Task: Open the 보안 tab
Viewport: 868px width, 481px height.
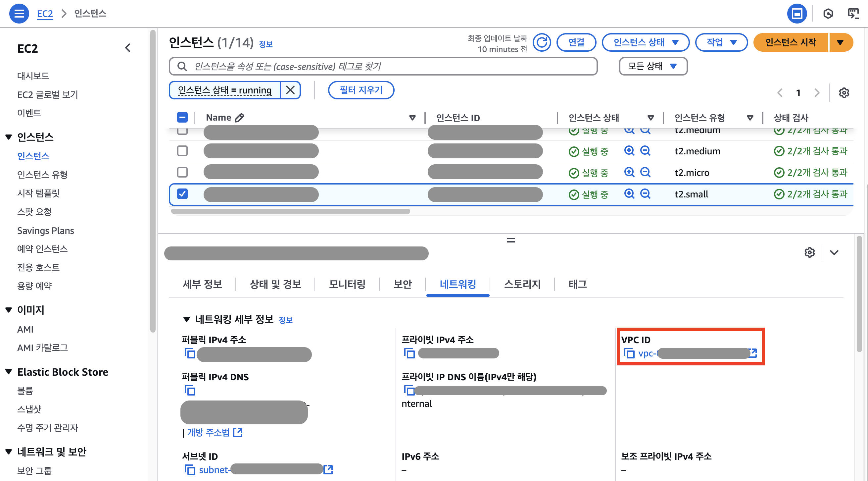Action: (403, 284)
